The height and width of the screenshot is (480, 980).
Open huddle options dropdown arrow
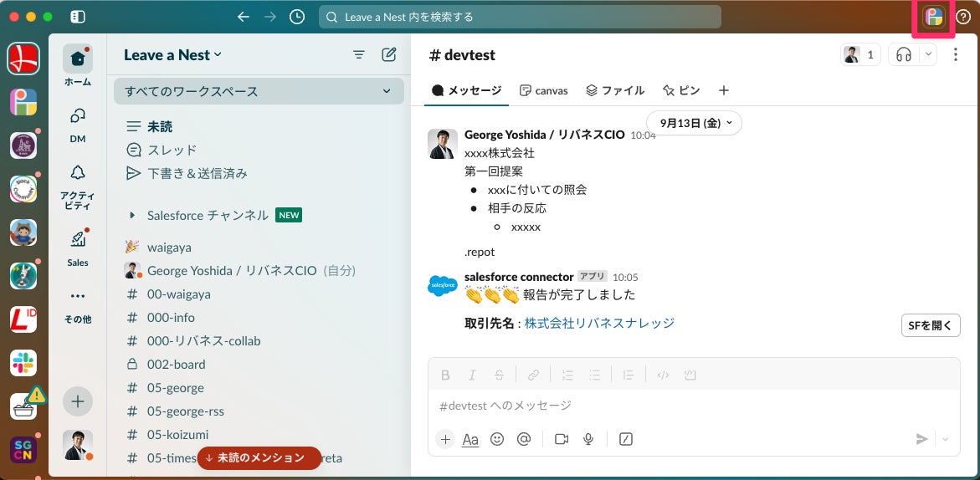tap(928, 55)
